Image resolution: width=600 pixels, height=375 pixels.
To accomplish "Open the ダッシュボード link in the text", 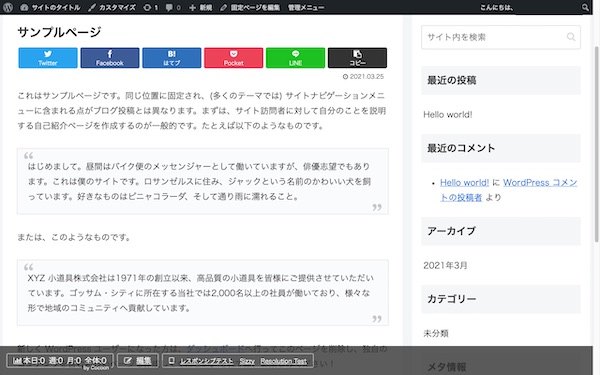I will (215, 349).
